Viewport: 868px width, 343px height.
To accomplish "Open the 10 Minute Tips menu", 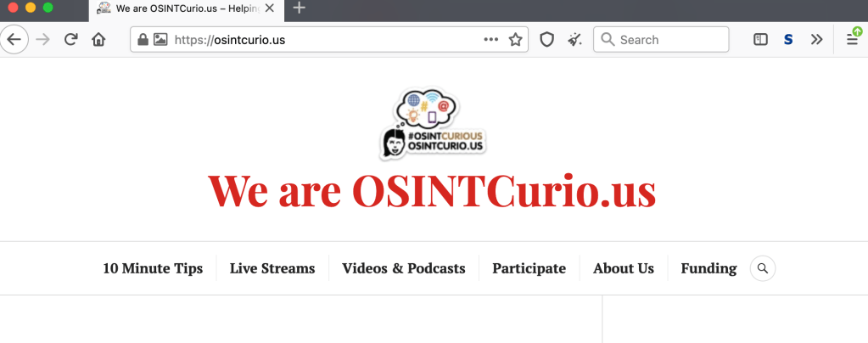I will pos(153,269).
